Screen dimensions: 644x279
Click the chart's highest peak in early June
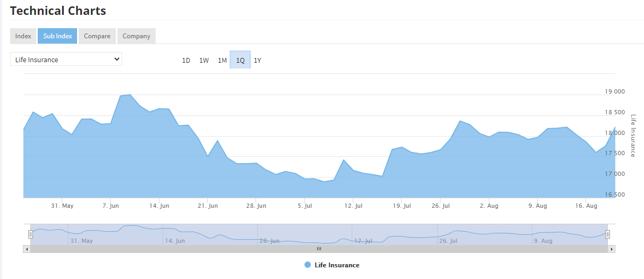130,95
